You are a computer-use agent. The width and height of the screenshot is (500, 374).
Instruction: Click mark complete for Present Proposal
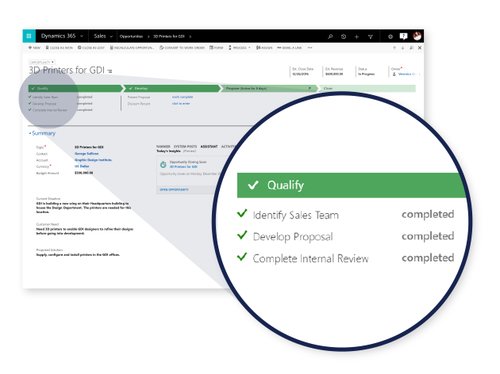point(182,97)
